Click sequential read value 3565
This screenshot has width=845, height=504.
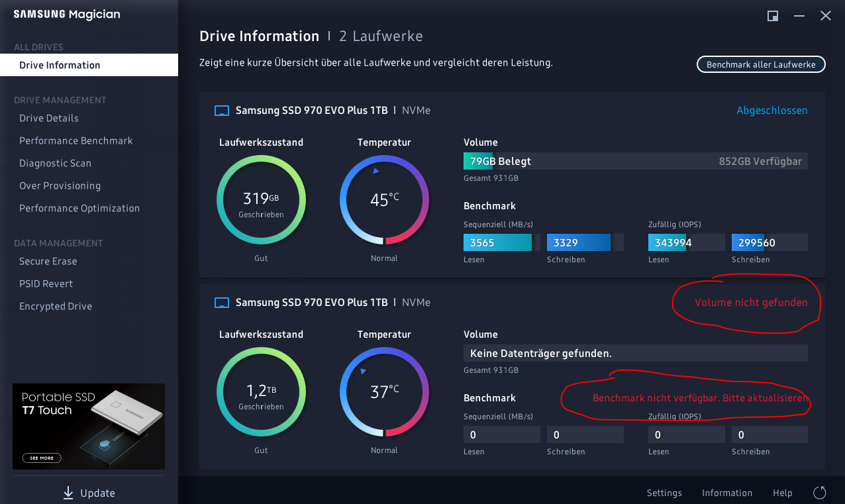pyautogui.click(x=501, y=242)
